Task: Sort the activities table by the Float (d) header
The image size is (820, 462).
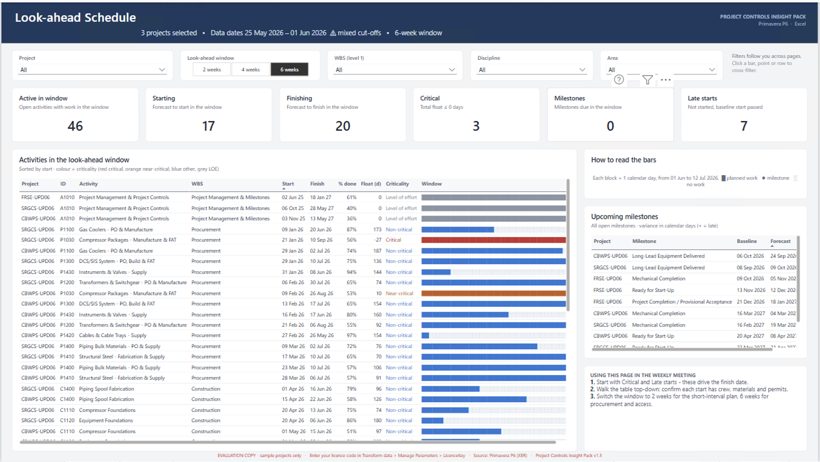Action: pyautogui.click(x=371, y=184)
